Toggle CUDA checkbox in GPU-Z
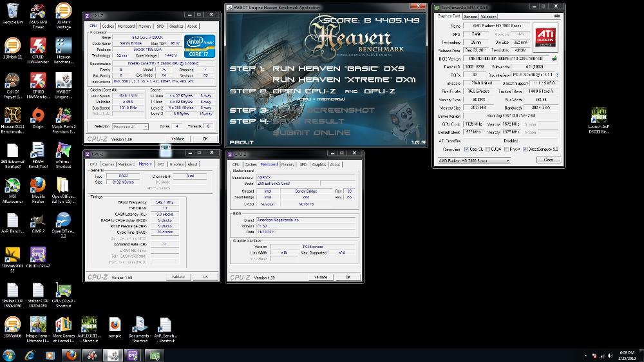 click(488, 149)
